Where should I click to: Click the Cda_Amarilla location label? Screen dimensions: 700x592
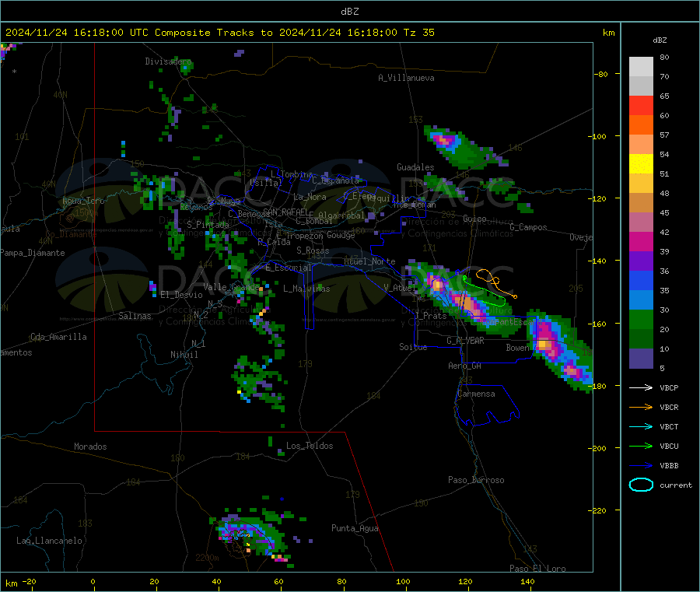tap(58, 337)
